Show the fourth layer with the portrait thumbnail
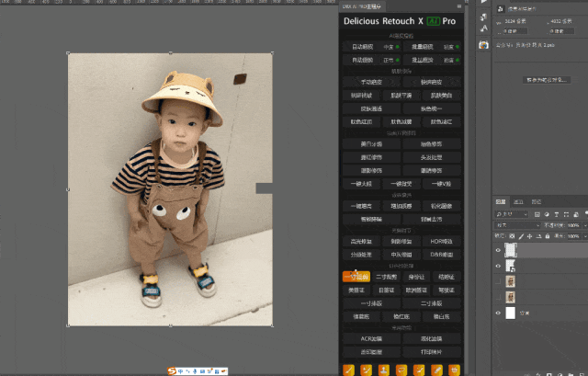588x376 pixels. (x=498, y=298)
